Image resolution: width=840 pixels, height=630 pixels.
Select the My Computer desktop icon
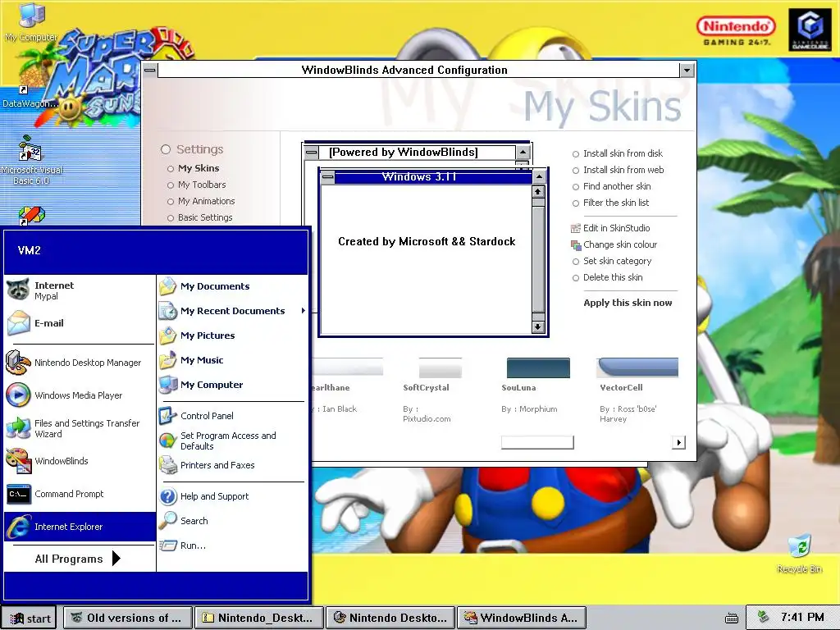tap(30, 22)
